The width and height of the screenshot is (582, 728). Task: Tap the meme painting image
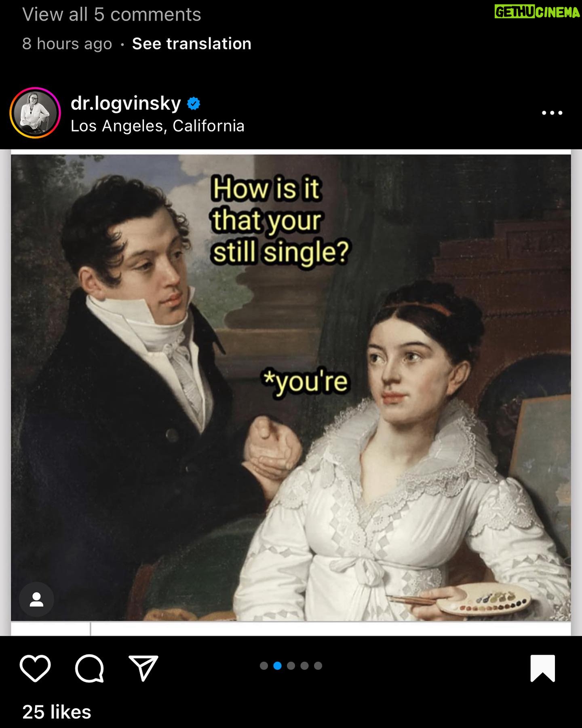(291, 387)
